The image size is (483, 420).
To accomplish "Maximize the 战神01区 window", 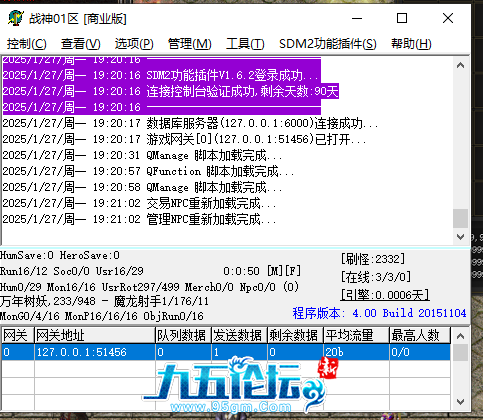I will click(402, 18).
